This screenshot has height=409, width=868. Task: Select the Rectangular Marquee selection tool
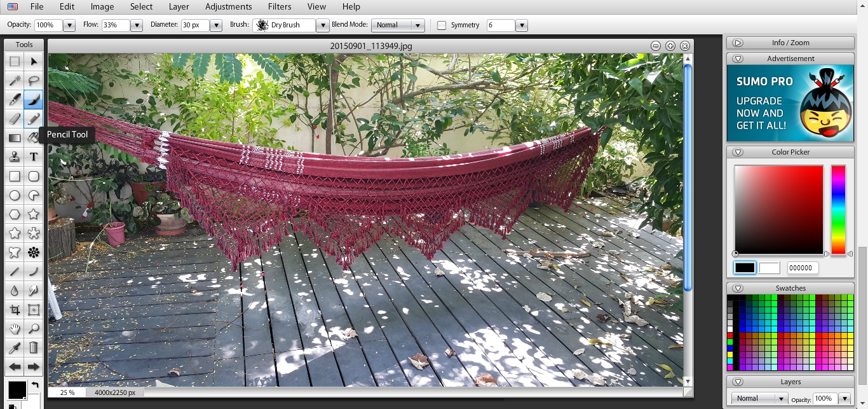[x=15, y=62]
